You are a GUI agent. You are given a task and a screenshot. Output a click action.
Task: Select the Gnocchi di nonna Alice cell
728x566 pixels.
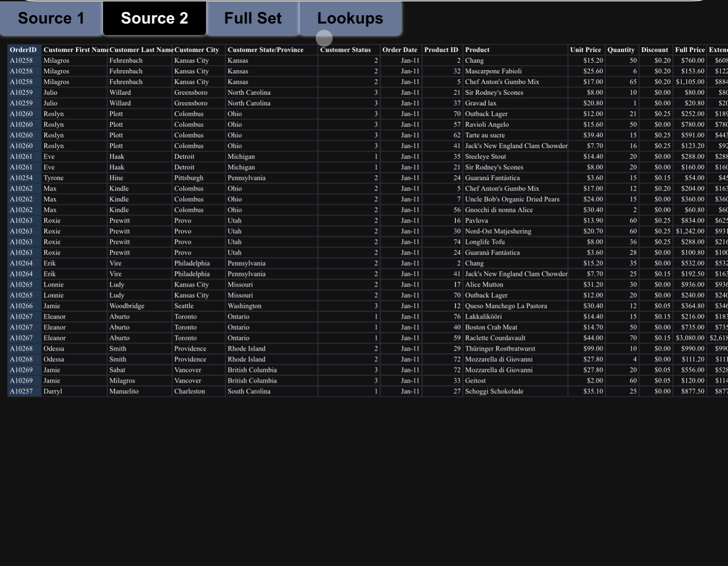[x=515, y=210]
